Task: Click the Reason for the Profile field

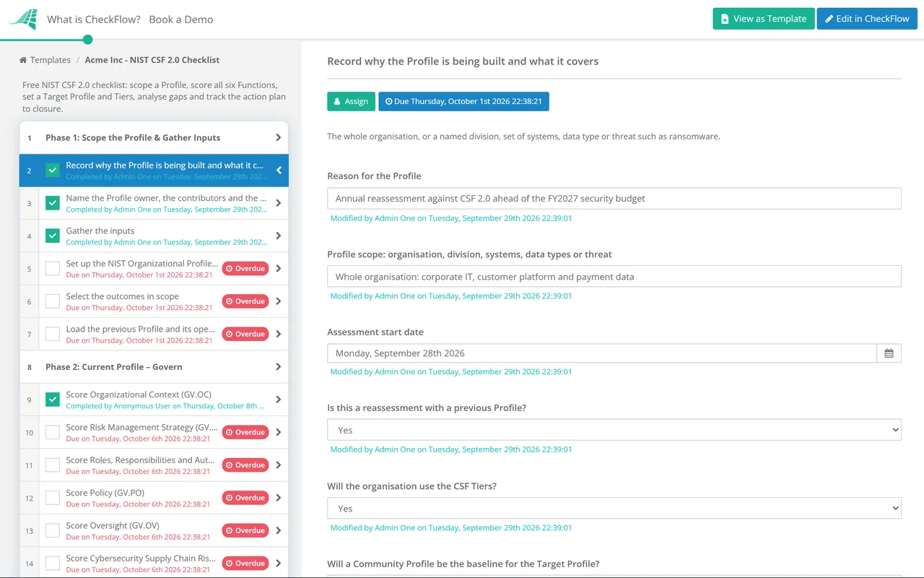Action: pos(614,199)
